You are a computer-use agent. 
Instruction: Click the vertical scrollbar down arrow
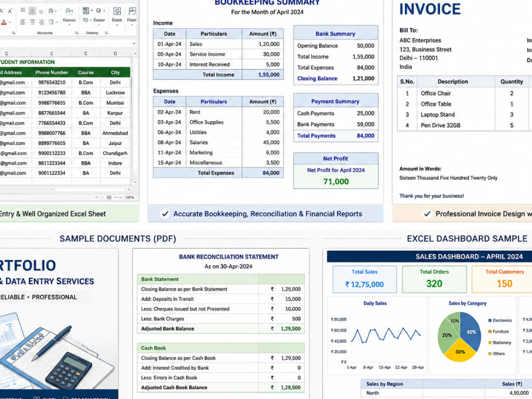135,182
